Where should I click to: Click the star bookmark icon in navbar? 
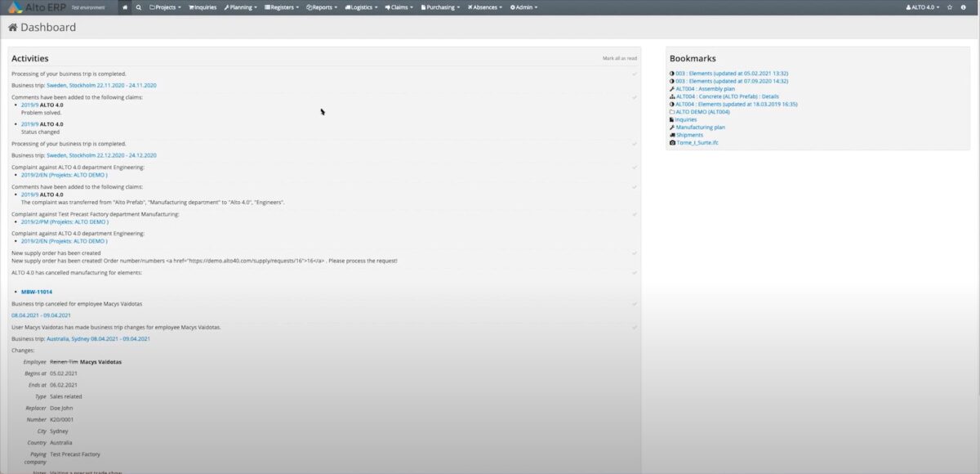950,7
